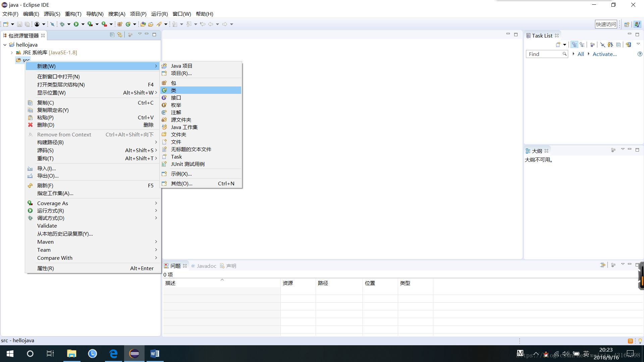The width and height of the screenshot is (644, 362).
Task: Switch to the 声明 tab
Action: 228,266
